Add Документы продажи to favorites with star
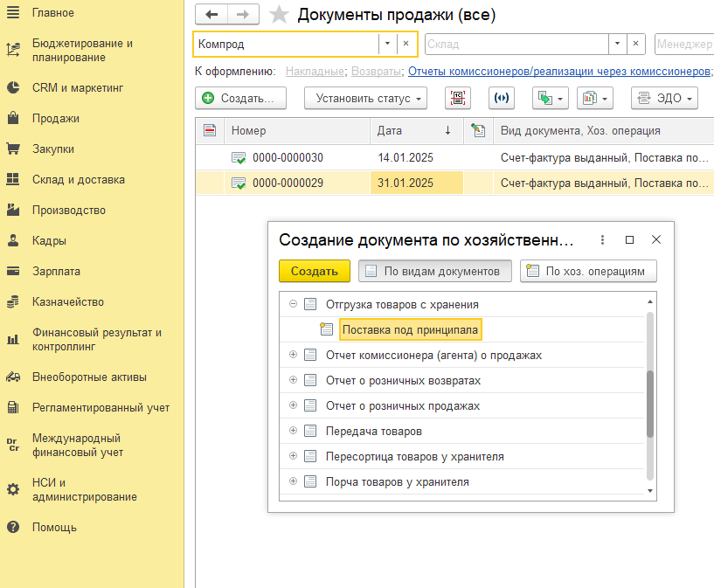The height and width of the screenshot is (588, 714). (x=279, y=14)
